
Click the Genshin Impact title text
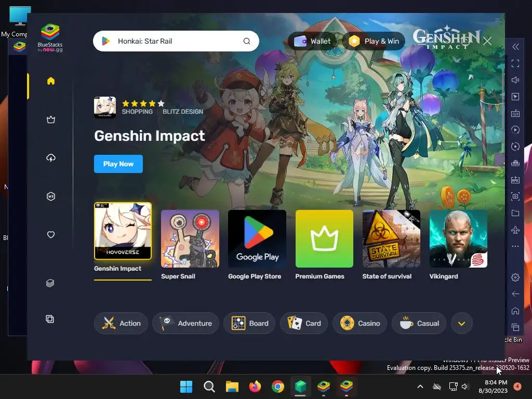[x=150, y=136]
